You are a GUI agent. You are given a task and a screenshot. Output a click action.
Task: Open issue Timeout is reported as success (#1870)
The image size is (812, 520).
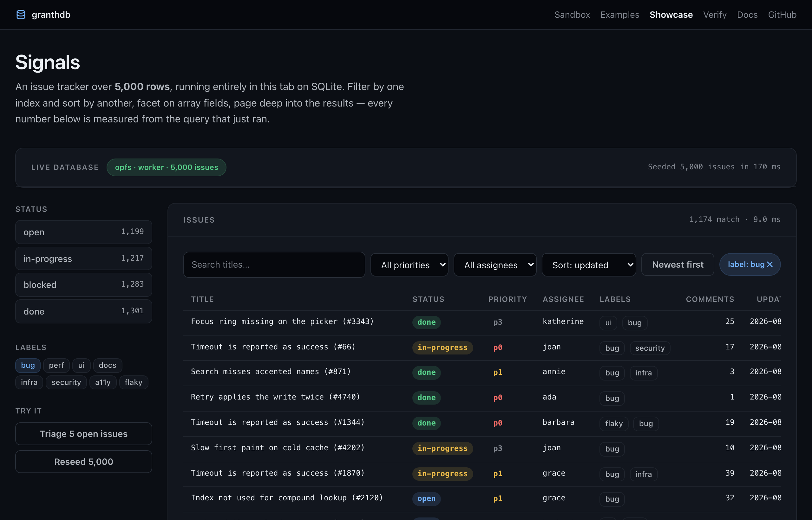point(278,473)
